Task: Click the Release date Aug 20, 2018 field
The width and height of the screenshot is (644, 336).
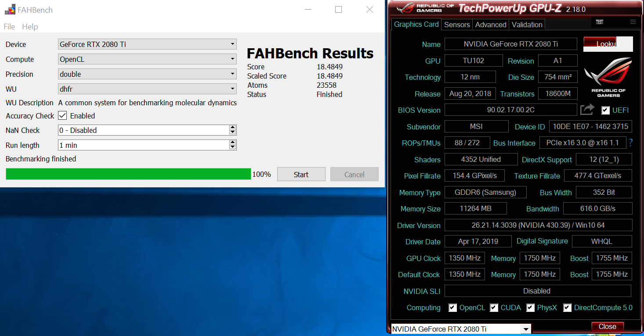Action: pos(470,93)
